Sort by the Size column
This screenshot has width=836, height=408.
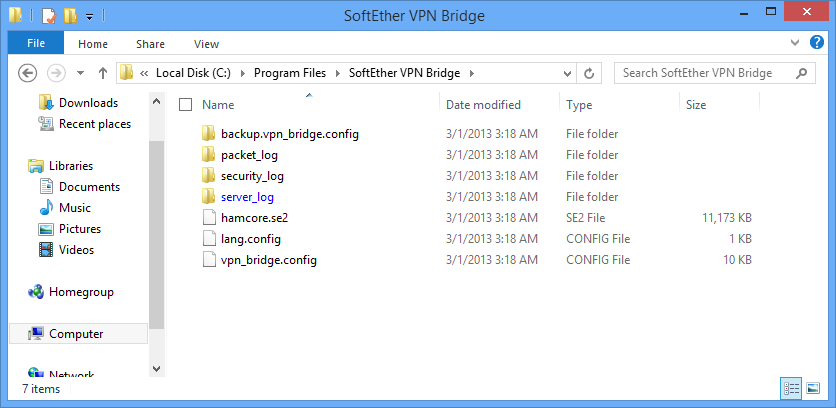tap(696, 105)
